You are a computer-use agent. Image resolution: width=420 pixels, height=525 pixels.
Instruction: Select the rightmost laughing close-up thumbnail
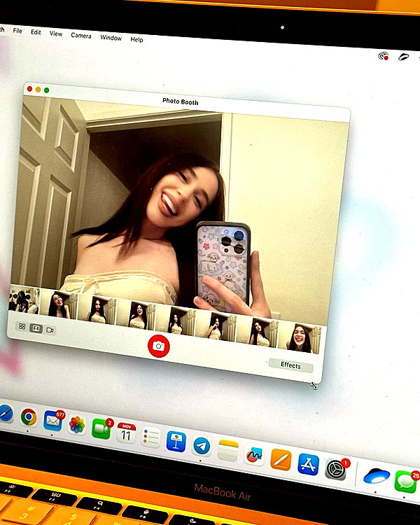(x=300, y=337)
